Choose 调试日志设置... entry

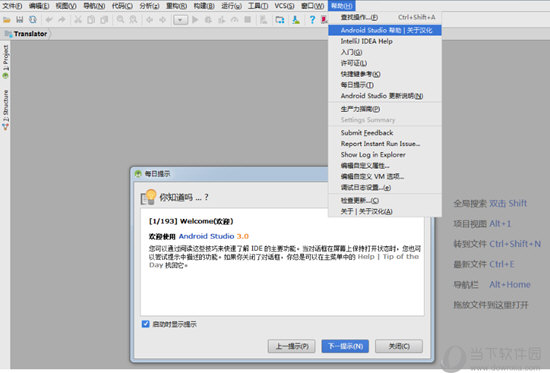[x=385, y=187]
